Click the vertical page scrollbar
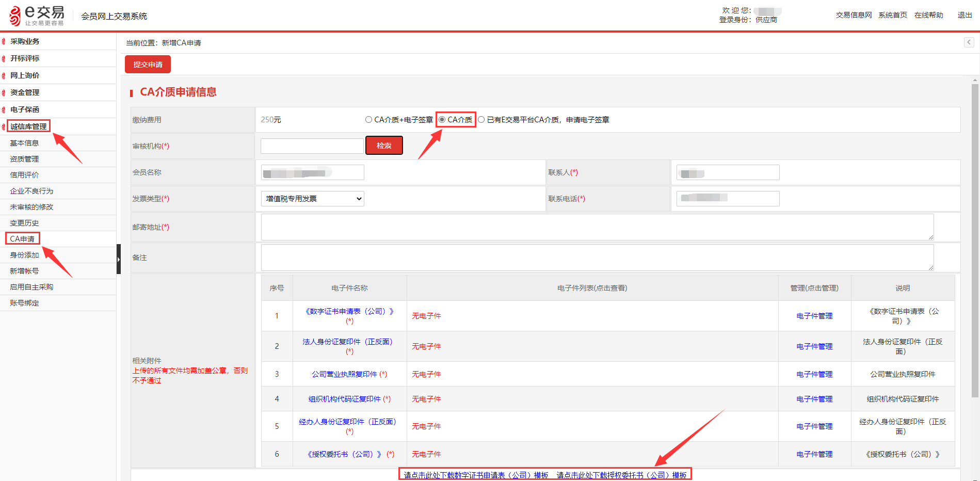 click(x=975, y=241)
